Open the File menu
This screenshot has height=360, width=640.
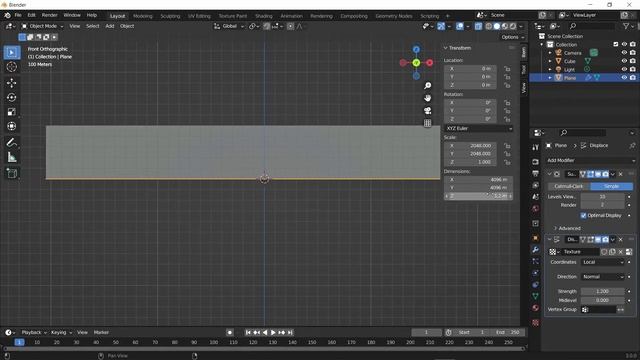(18, 15)
